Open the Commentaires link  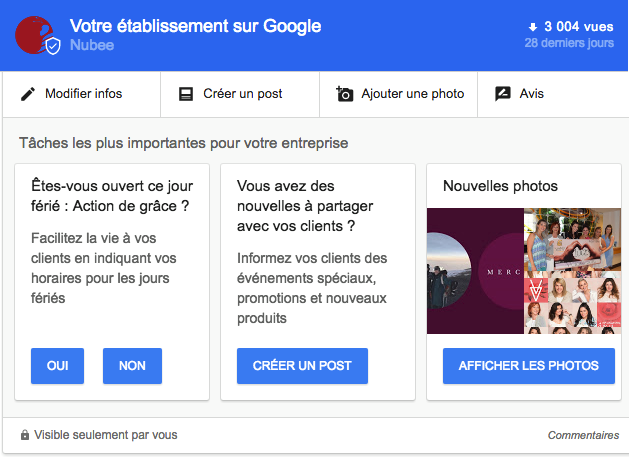coord(583,435)
